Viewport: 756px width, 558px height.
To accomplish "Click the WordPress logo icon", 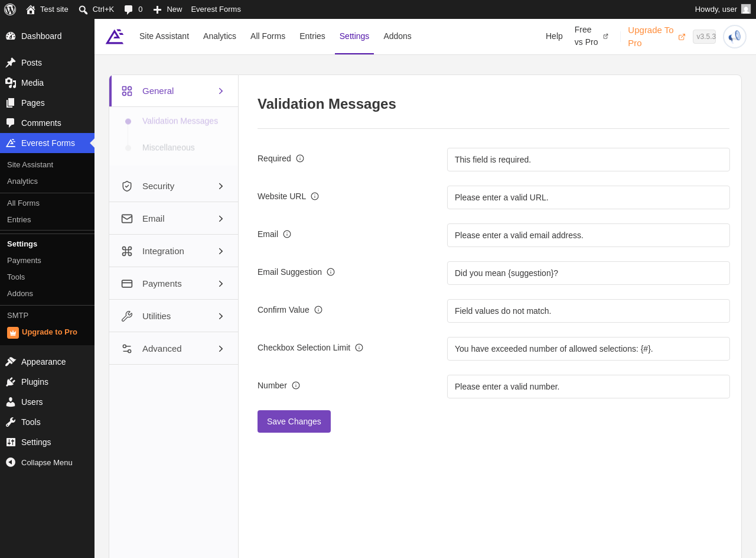I will (10, 9).
